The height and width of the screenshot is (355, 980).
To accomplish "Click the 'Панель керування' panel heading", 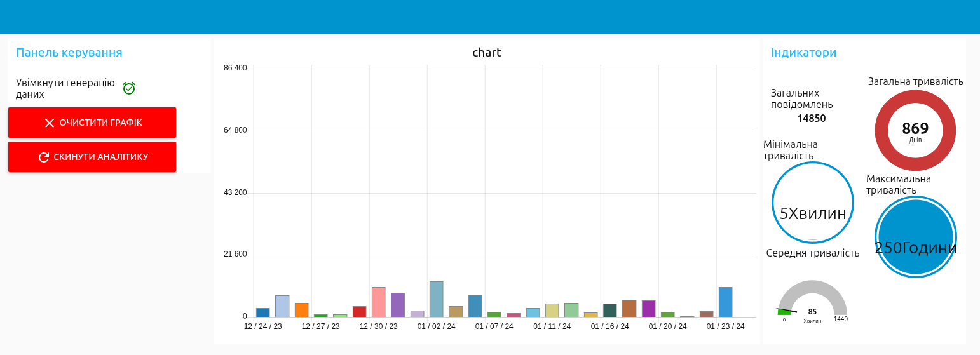I will 69,53.
